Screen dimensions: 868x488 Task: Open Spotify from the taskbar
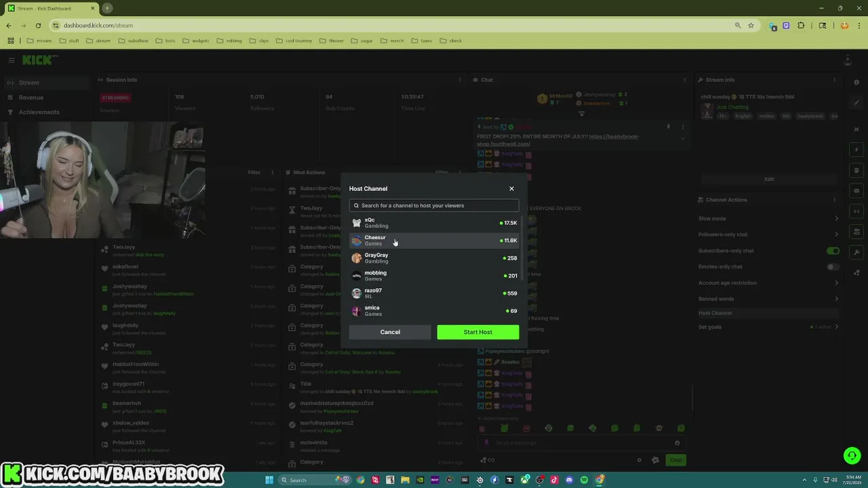[584, 480]
